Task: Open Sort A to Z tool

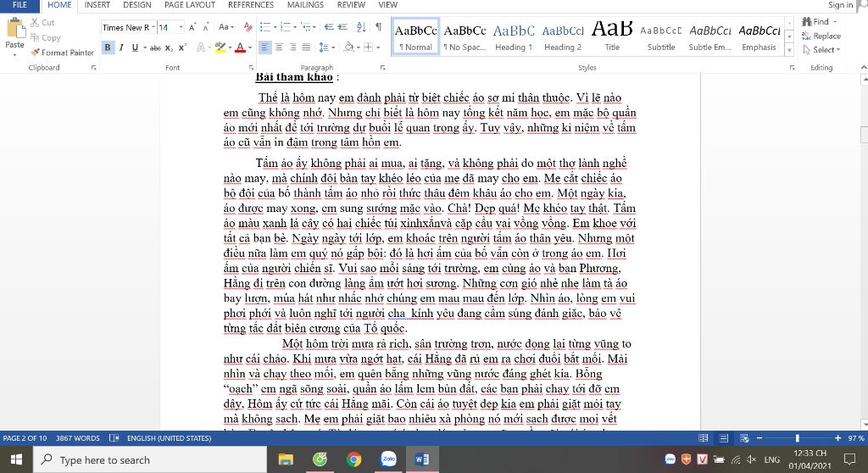Action: point(361,27)
